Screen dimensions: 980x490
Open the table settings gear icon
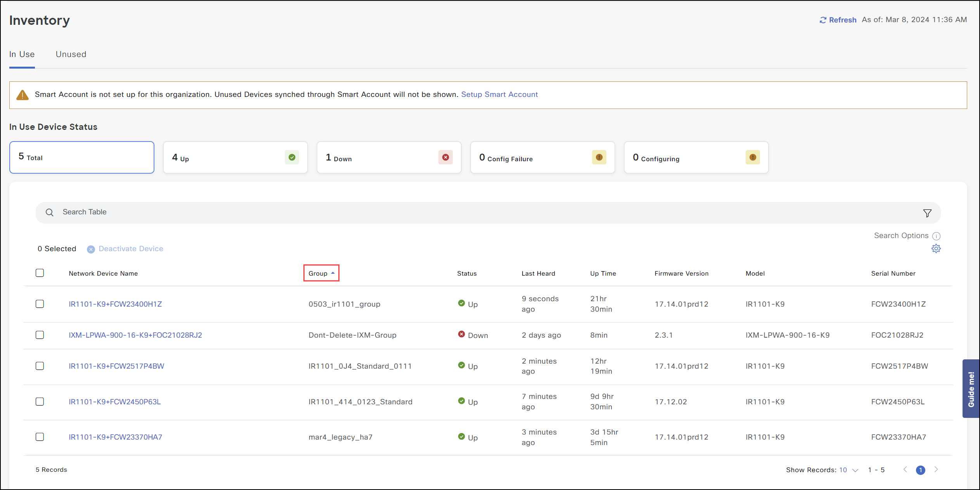pos(936,248)
